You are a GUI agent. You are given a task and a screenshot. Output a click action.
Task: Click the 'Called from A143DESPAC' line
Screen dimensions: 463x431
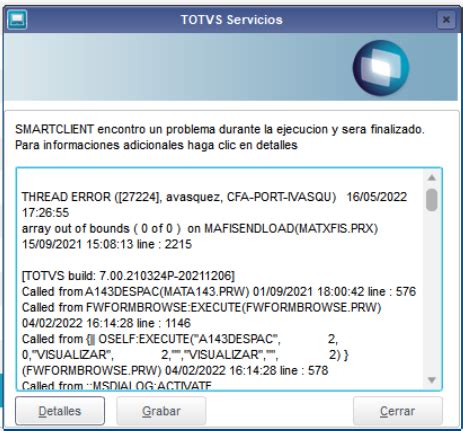[219, 292]
